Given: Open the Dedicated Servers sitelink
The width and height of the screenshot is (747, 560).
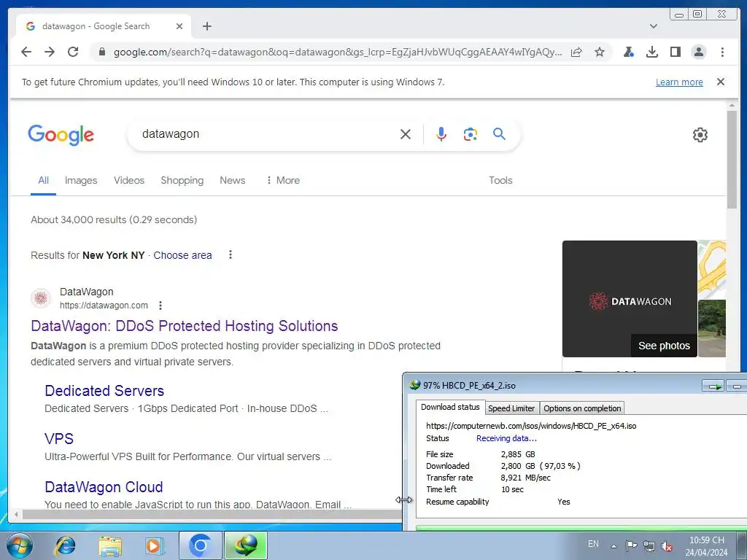Looking at the screenshot, I should pyautogui.click(x=104, y=391).
